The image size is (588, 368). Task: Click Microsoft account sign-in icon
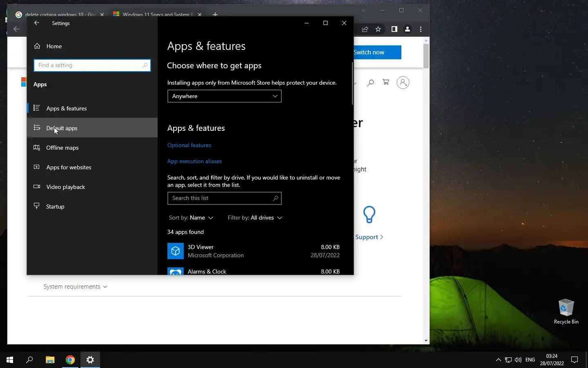pos(403,83)
